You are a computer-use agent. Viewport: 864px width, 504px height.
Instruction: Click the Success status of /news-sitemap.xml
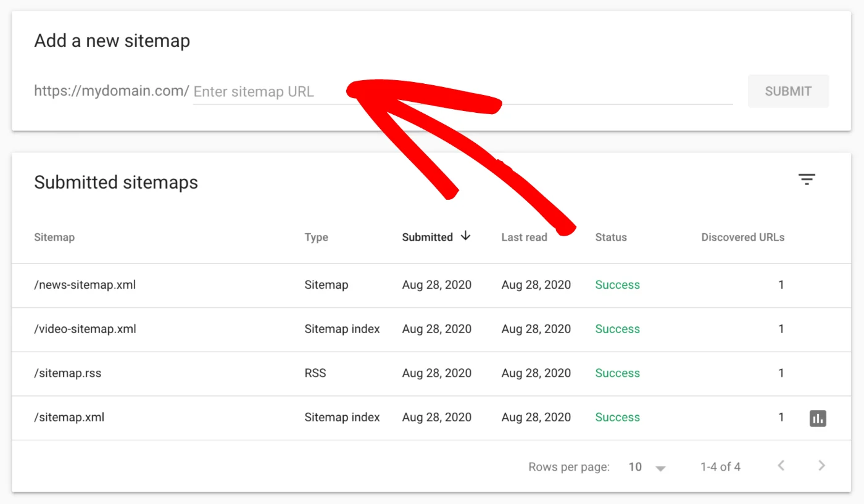click(x=617, y=285)
